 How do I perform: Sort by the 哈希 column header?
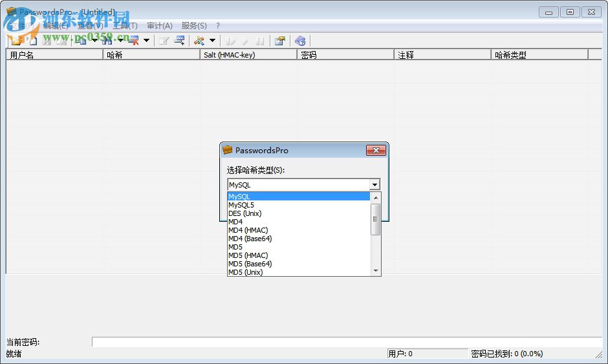[151, 55]
